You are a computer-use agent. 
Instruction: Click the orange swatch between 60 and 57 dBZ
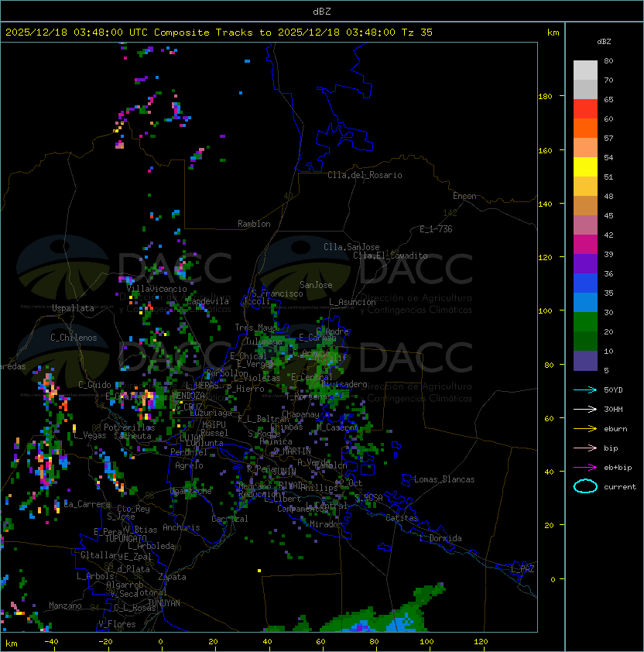click(x=585, y=128)
